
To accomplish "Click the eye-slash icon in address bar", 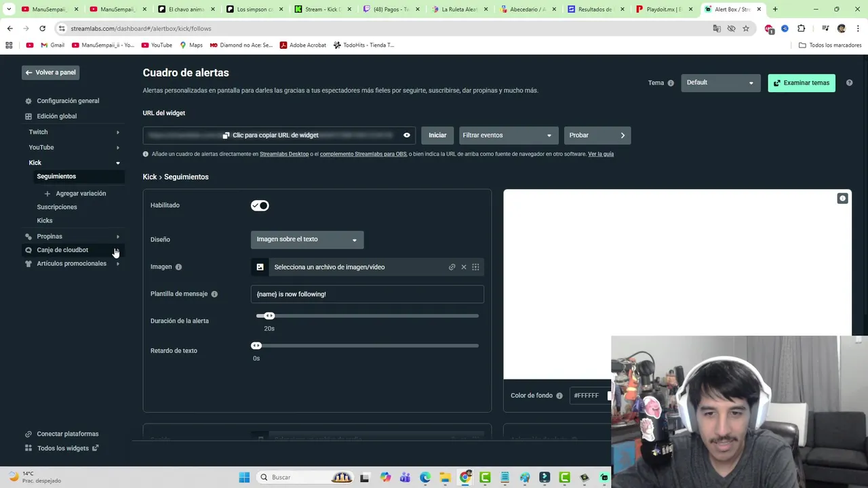I will 731,28.
